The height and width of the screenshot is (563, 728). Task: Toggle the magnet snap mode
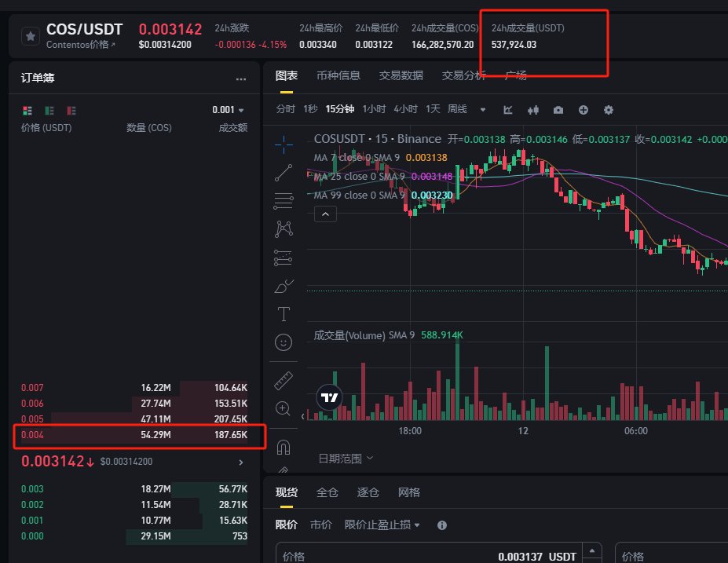click(284, 448)
